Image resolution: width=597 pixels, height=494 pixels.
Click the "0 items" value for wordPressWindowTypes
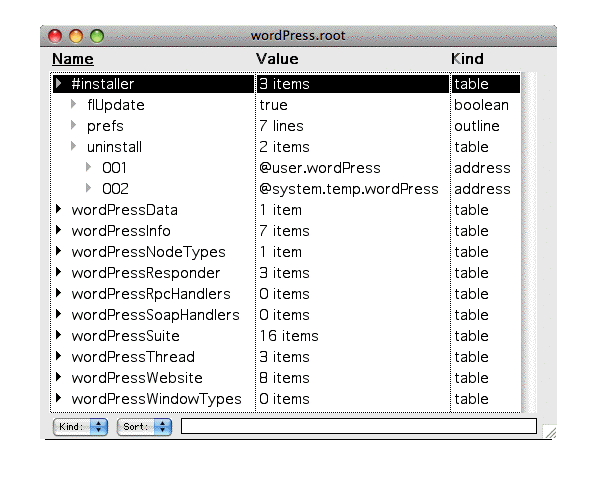point(284,399)
